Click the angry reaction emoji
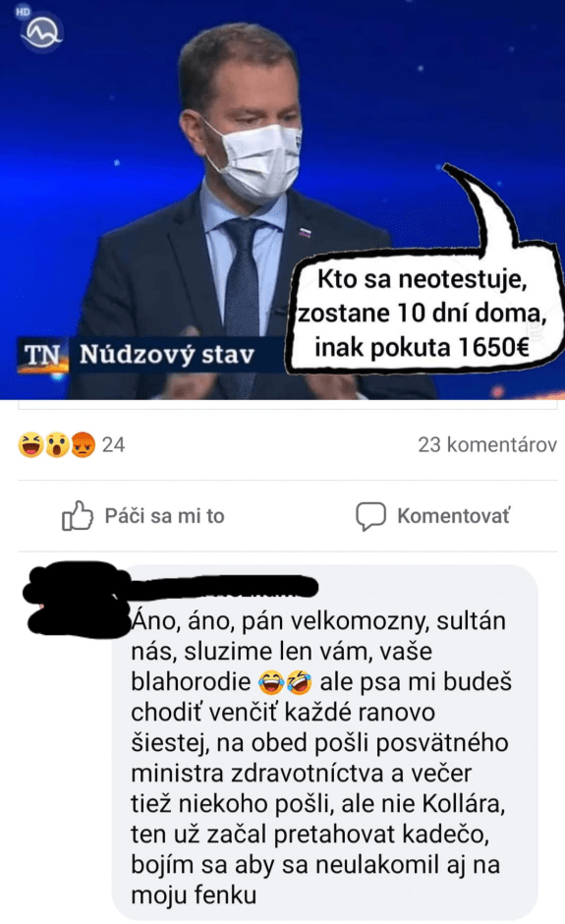565x924 pixels. pyautogui.click(x=84, y=445)
